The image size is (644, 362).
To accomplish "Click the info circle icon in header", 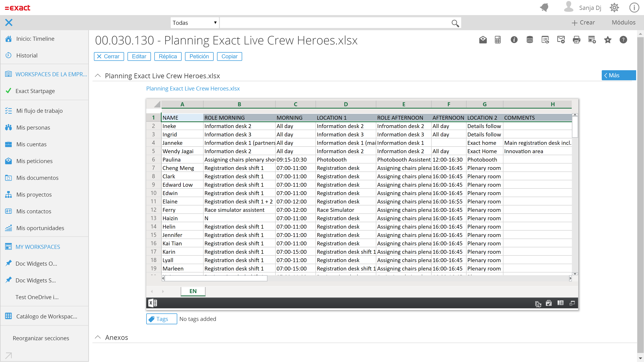I will coord(634,8).
